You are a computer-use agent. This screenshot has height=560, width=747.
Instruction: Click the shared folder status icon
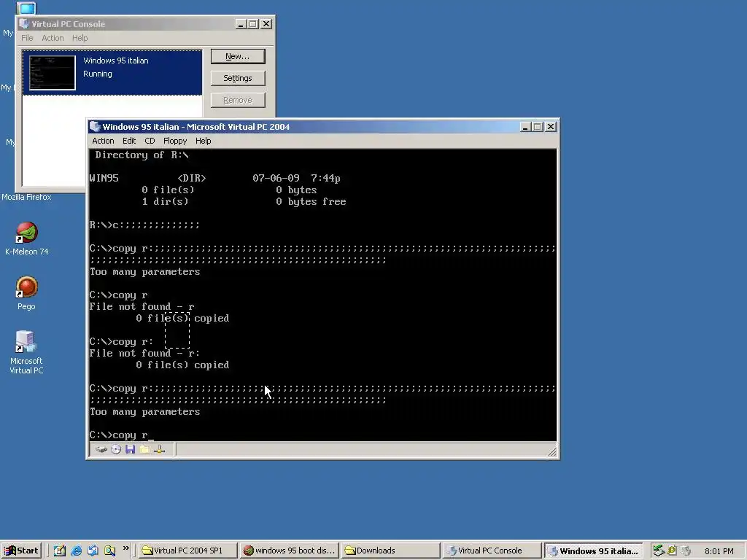[145, 449]
